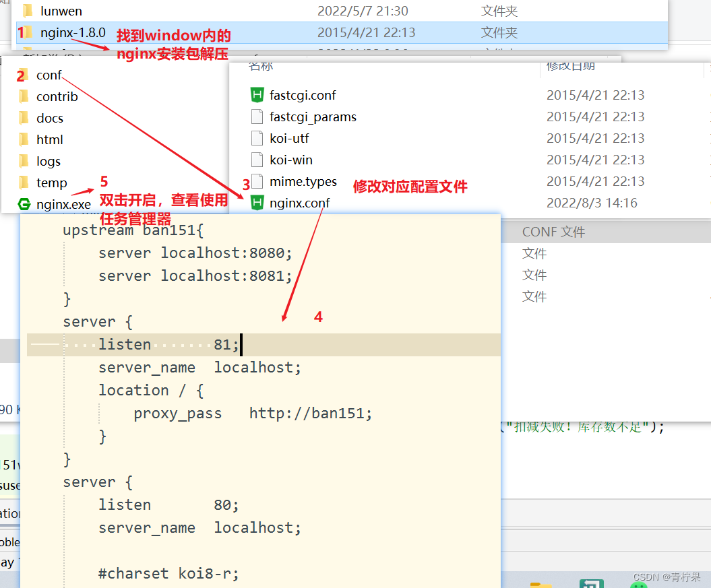Open the docs folder icon
The width and height of the screenshot is (711, 588).
coord(24,119)
